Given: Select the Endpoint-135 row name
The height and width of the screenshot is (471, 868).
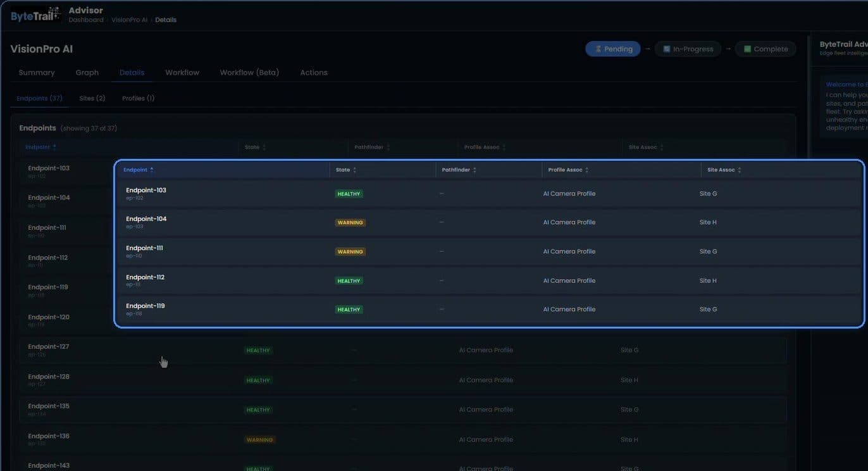Looking at the screenshot, I should click(49, 406).
